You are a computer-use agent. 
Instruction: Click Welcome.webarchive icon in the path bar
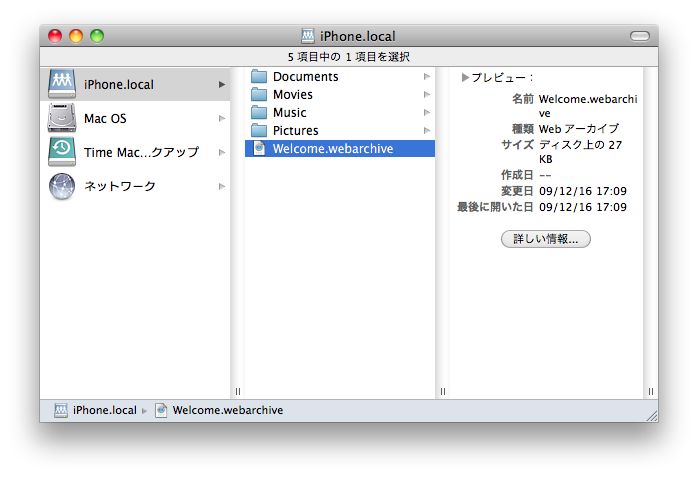161,410
